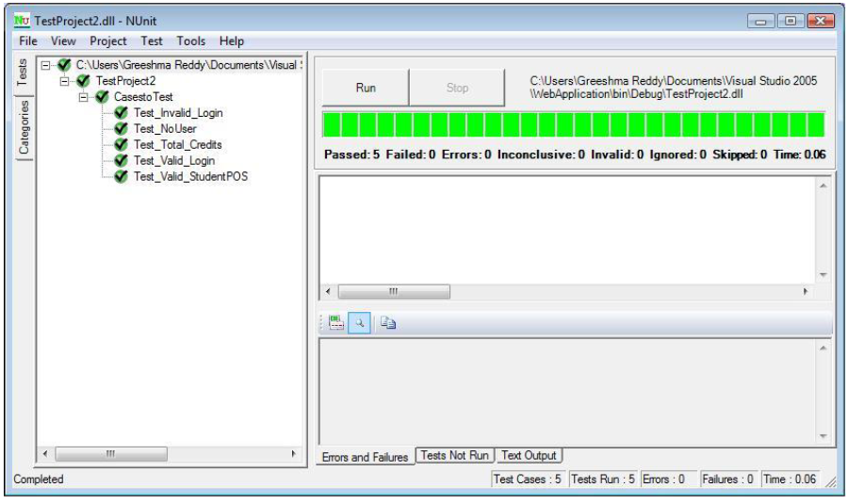Click the pass icon of Test_Total_Credits
This screenshot has height=504, width=848.
tap(122, 145)
